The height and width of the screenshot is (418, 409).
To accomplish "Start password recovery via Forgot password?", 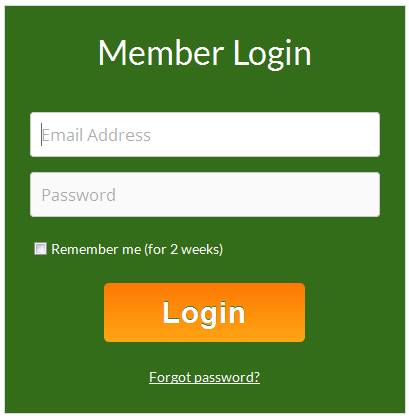I will point(204,377).
